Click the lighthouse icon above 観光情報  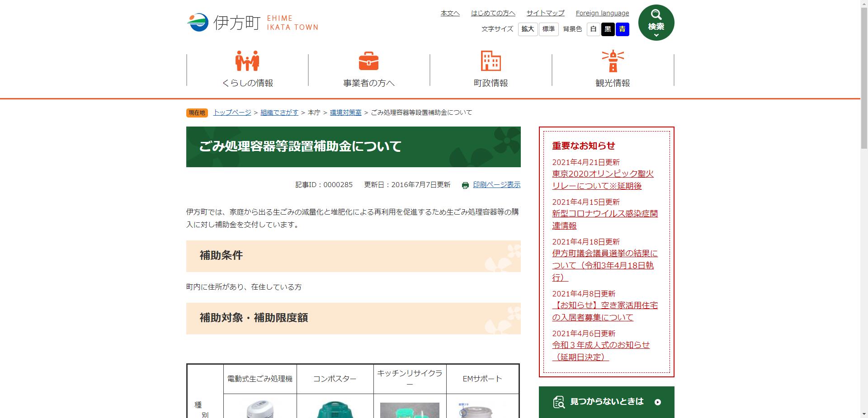(x=613, y=61)
